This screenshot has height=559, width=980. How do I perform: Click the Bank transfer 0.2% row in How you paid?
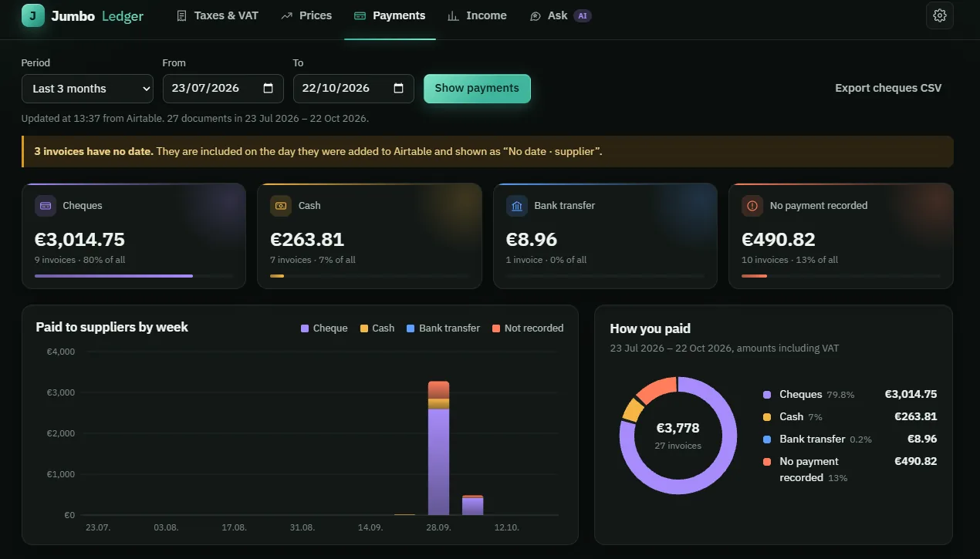pyautogui.click(x=850, y=439)
